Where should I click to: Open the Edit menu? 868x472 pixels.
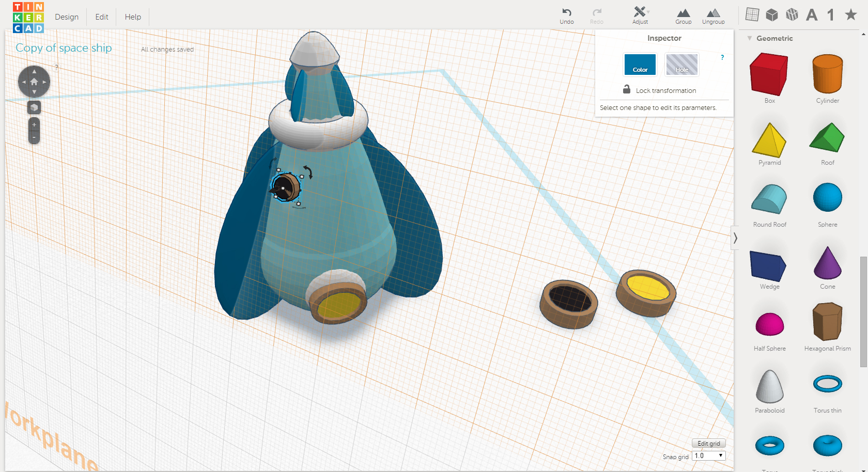102,17
